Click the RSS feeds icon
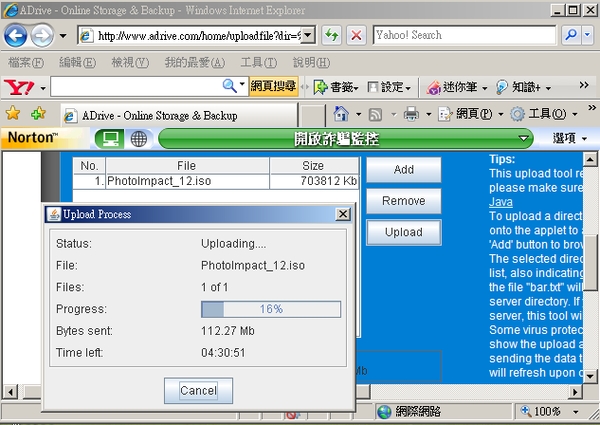The image size is (600, 425). click(x=375, y=114)
